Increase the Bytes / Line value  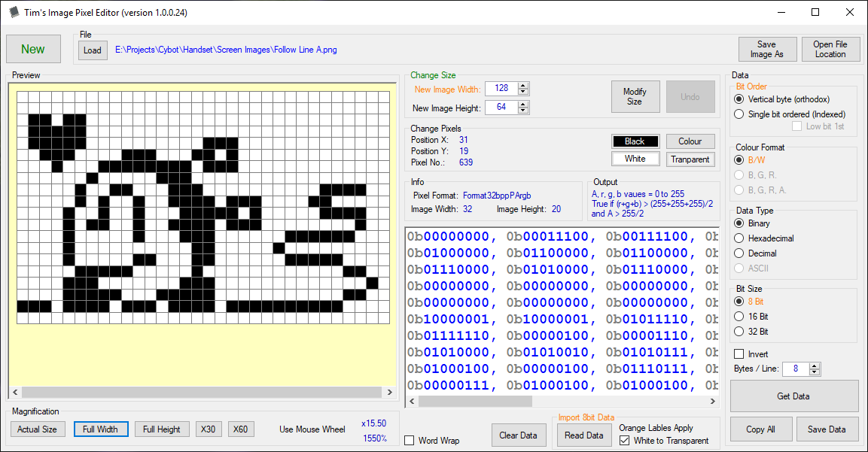click(x=815, y=366)
